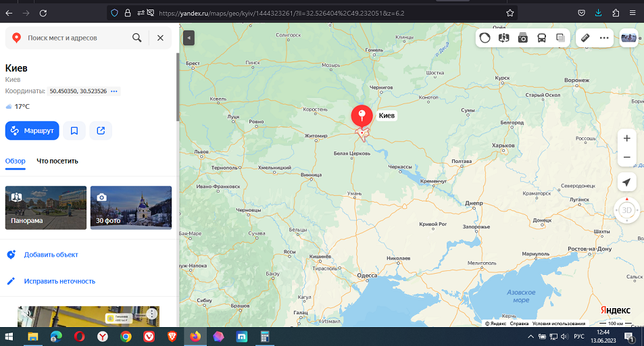Click the volume speaker tray icon
Screen dimensions: 644x346
564,337
